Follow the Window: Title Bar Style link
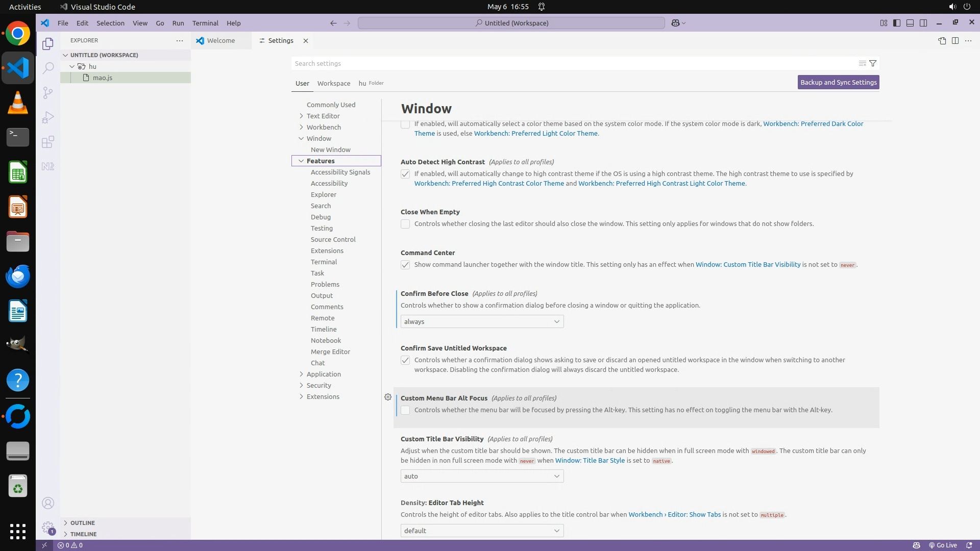This screenshot has width=980, height=551. [x=590, y=460]
